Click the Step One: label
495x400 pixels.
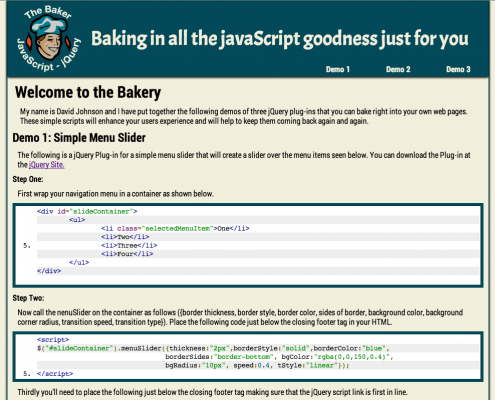28,179
